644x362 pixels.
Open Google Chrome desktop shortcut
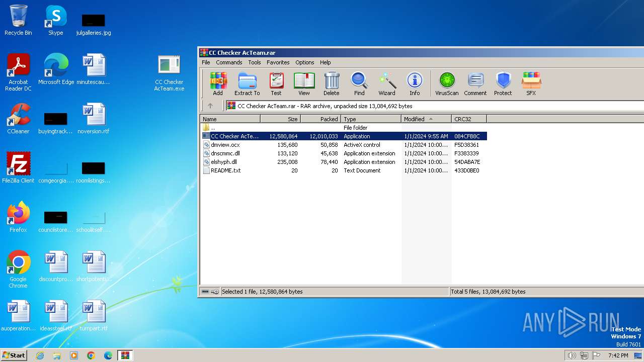18,269
